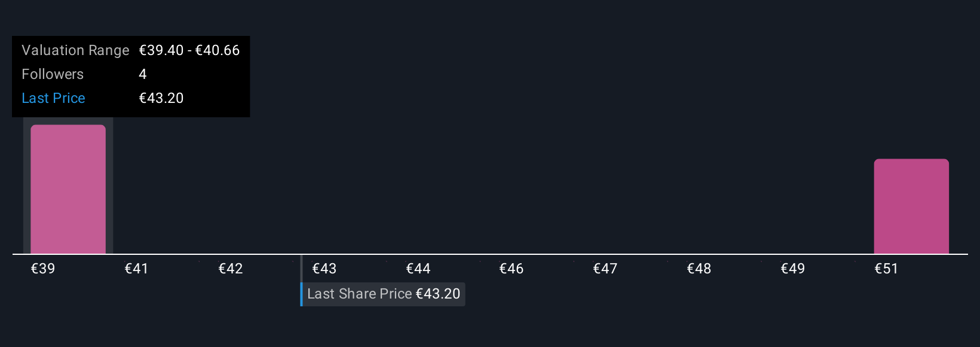Click the €41 axis label
The height and width of the screenshot is (347, 980).
tap(136, 269)
